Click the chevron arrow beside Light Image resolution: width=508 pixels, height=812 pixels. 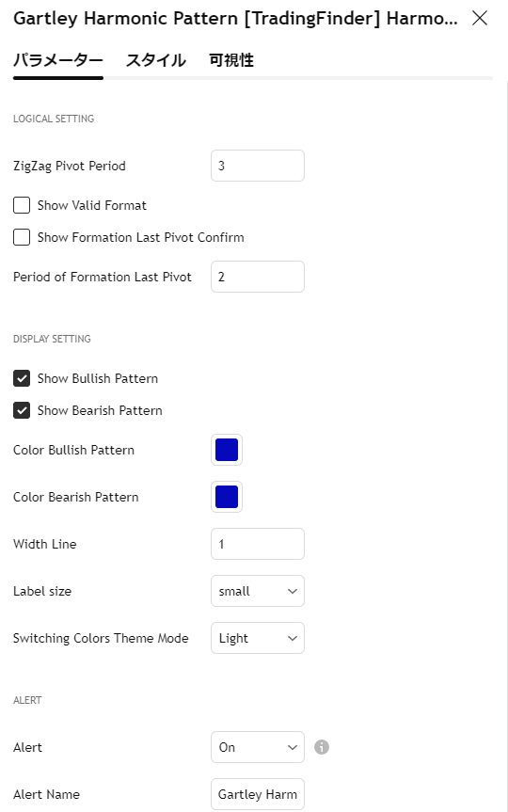point(293,639)
